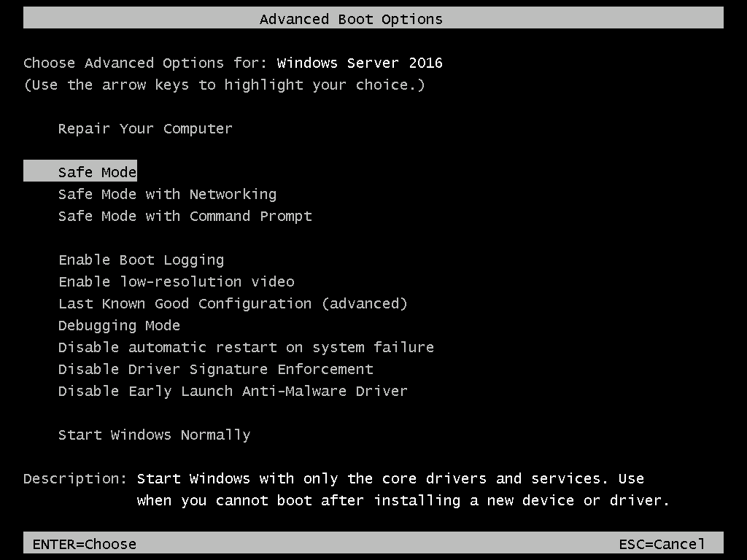Image resolution: width=747 pixels, height=560 pixels.
Task: Select Enable low-resolution video
Action: (x=176, y=281)
